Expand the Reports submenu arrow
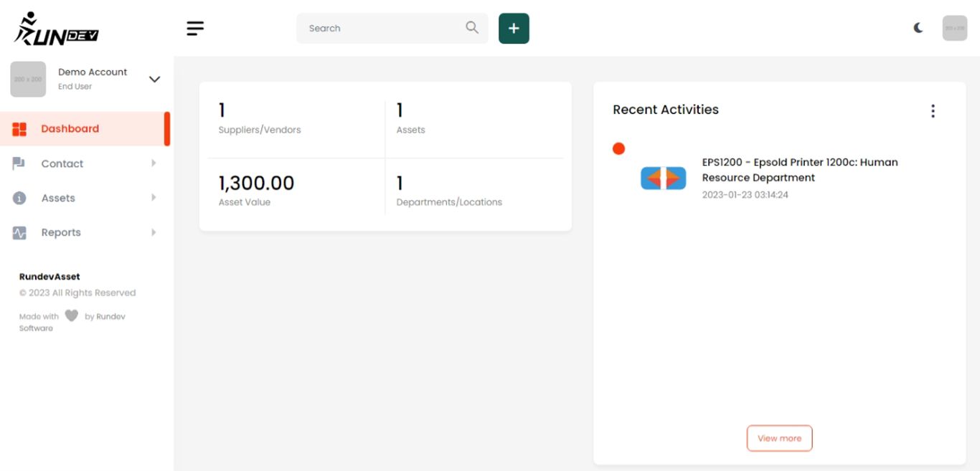 154,232
